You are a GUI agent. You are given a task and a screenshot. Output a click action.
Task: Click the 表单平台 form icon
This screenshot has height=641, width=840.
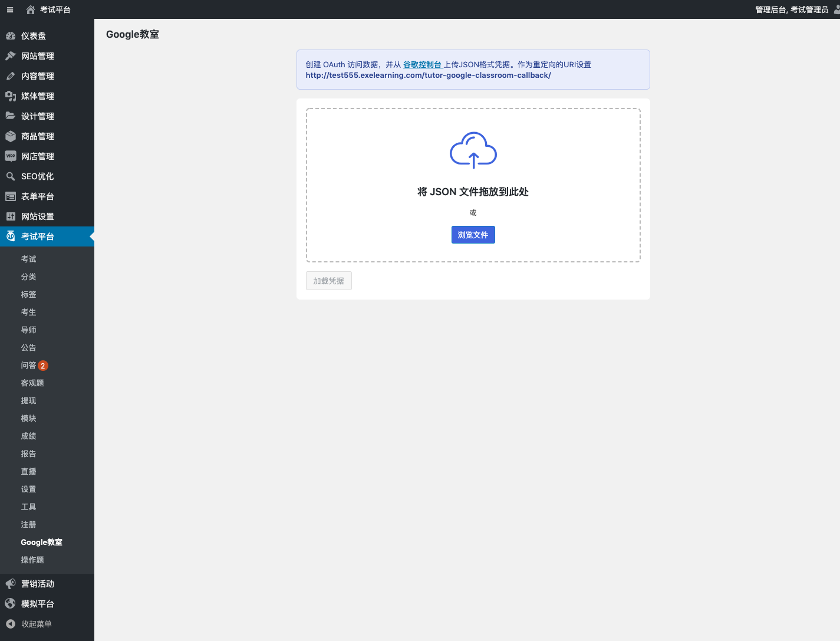tap(11, 196)
